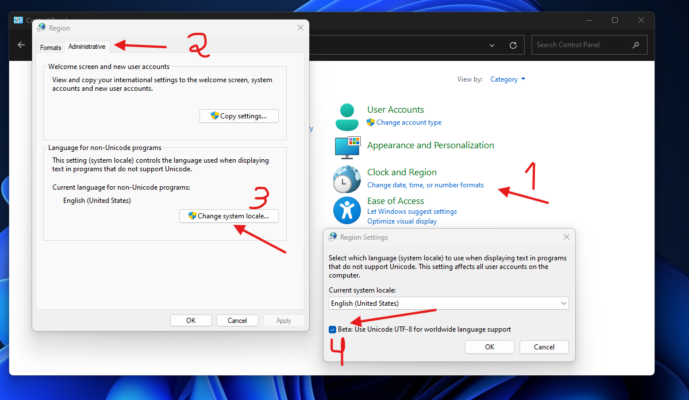Open Change date, time, or number formats link
This screenshot has width=689, height=400.
pos(425,185)
